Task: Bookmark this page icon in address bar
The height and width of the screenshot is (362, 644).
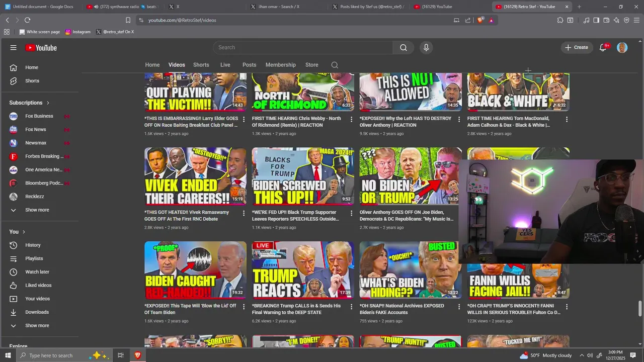Action: point(128,20)
